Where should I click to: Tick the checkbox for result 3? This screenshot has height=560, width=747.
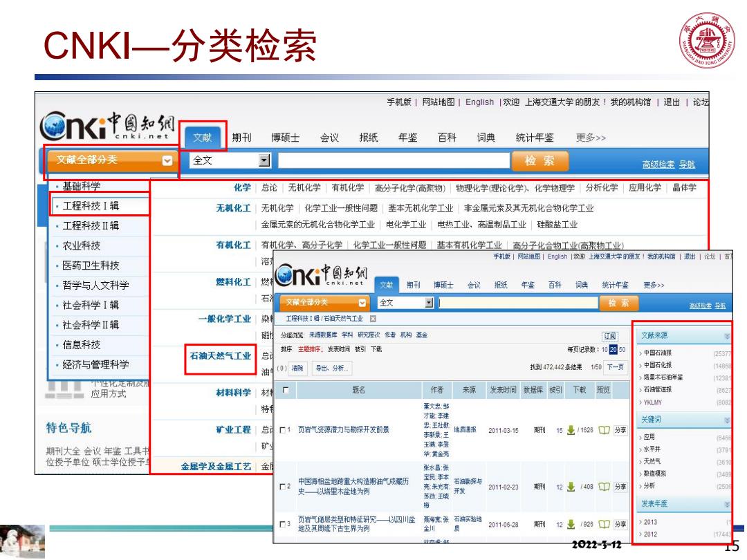(282, 524)
